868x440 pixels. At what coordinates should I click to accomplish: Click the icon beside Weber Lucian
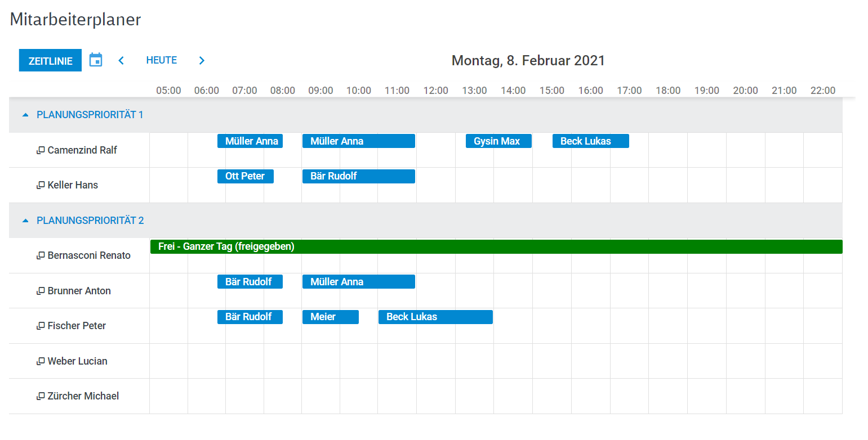[41, 361]
